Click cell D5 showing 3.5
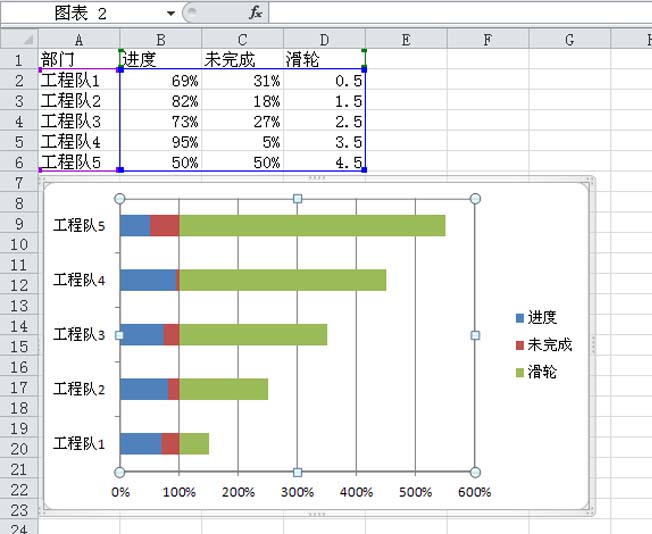 tap(324, 141)
